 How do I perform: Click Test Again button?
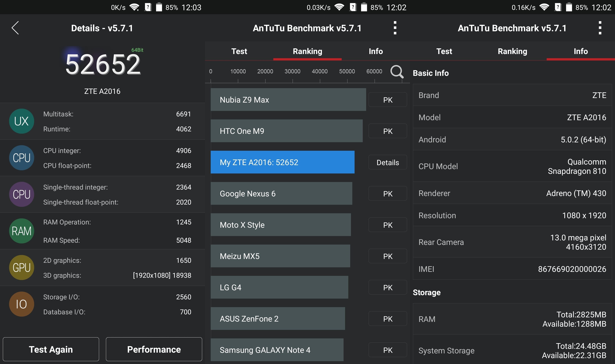click(51, 349)
